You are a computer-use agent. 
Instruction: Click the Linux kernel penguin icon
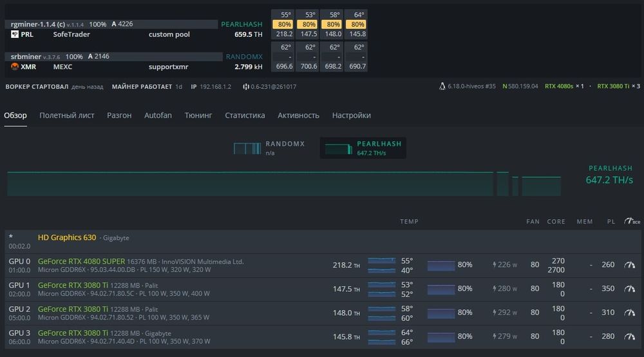442,86
